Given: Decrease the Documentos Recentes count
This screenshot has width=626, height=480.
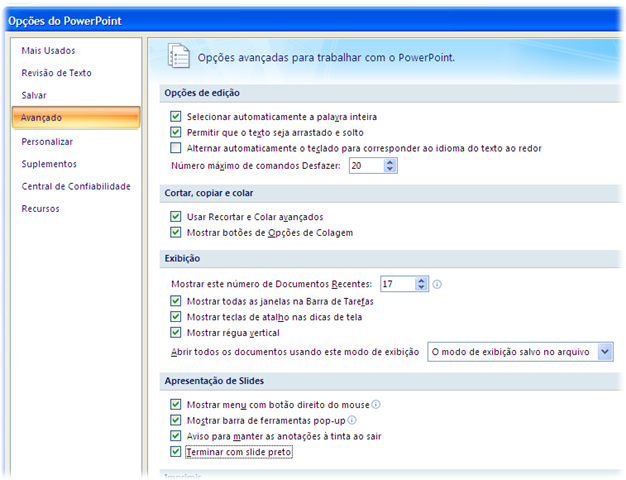Looking at the screenshot, I should click(421, 287).
